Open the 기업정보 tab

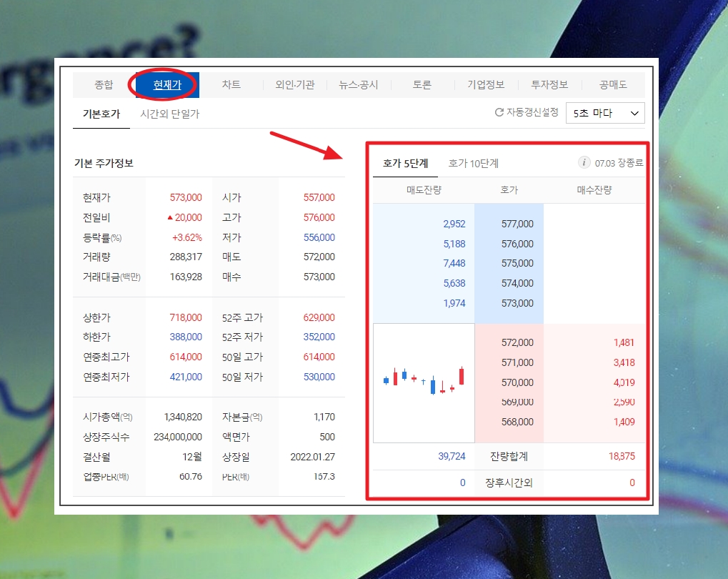486,84
